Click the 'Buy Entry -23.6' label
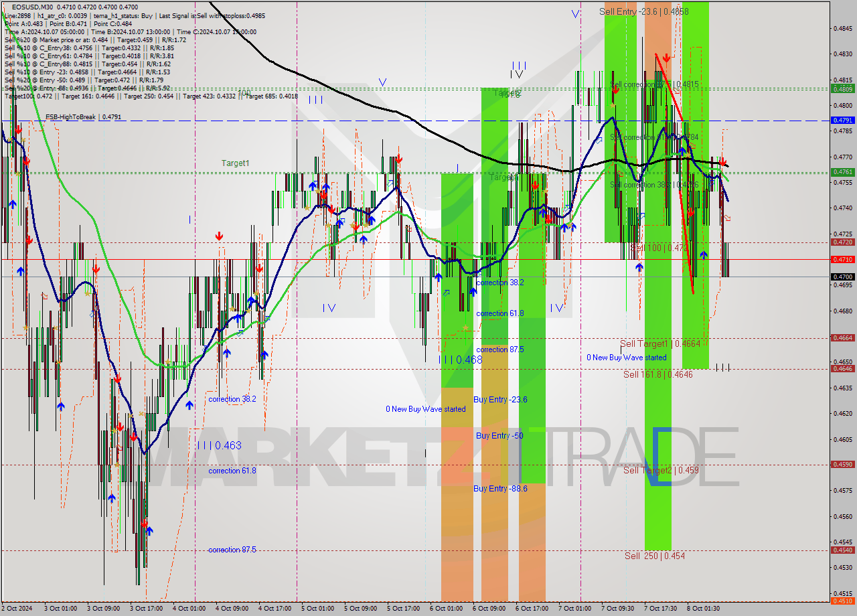This screenshot has width=857, height=616. [500, 400]
